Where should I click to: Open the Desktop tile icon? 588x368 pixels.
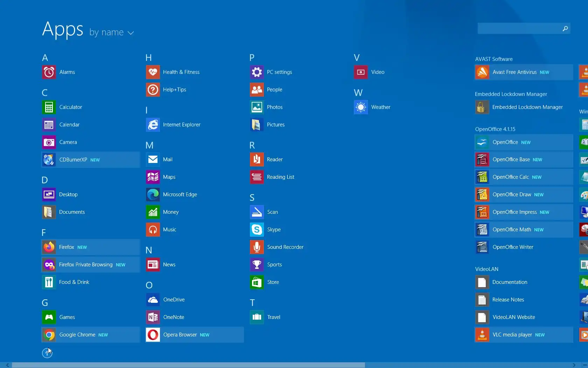click(x=49, y=195)
